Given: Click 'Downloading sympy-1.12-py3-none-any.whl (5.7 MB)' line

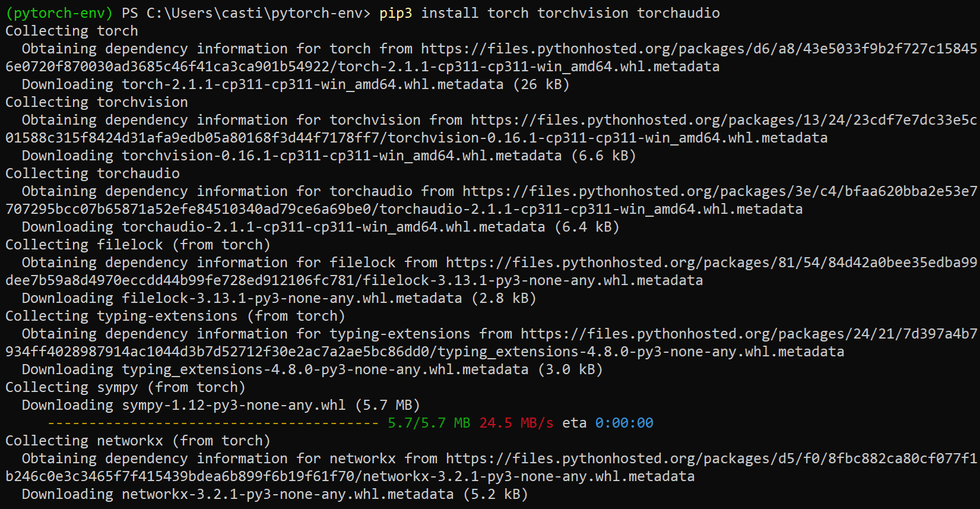Looking at the screenshot, I should [221, 405].
